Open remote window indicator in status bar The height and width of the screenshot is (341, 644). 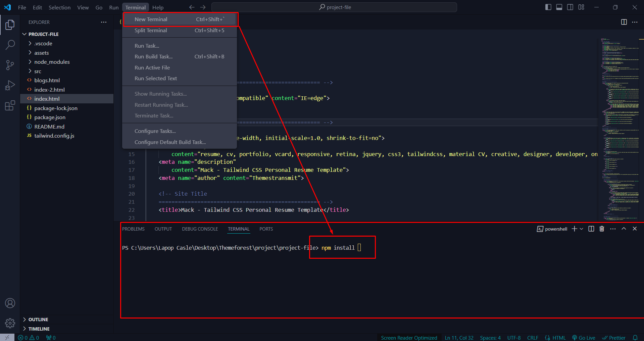point(7,337)
